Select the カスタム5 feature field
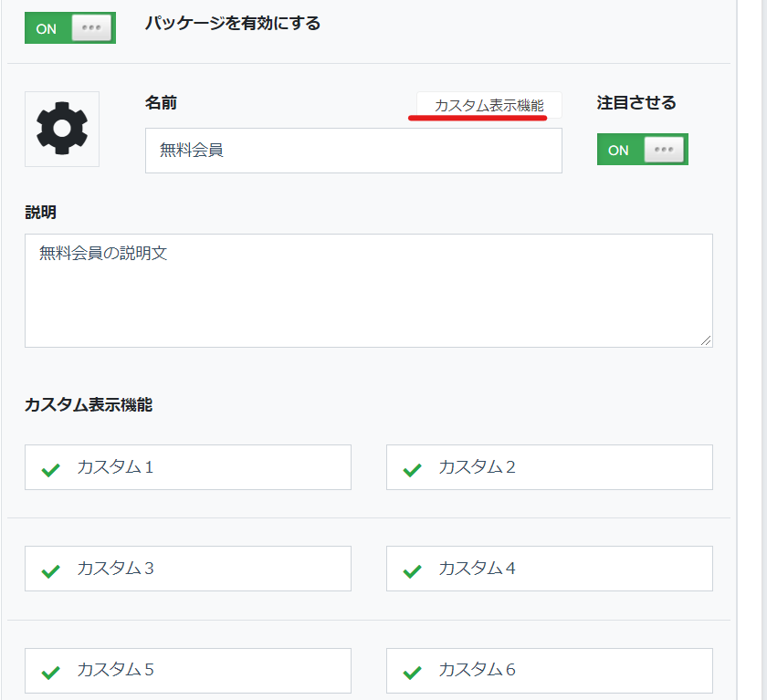The height and width of the screenshot is (700, 767). click(188, 671)
